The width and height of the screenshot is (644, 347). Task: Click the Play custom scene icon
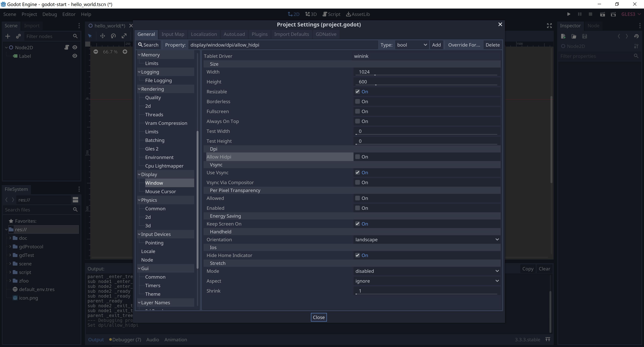613,14
